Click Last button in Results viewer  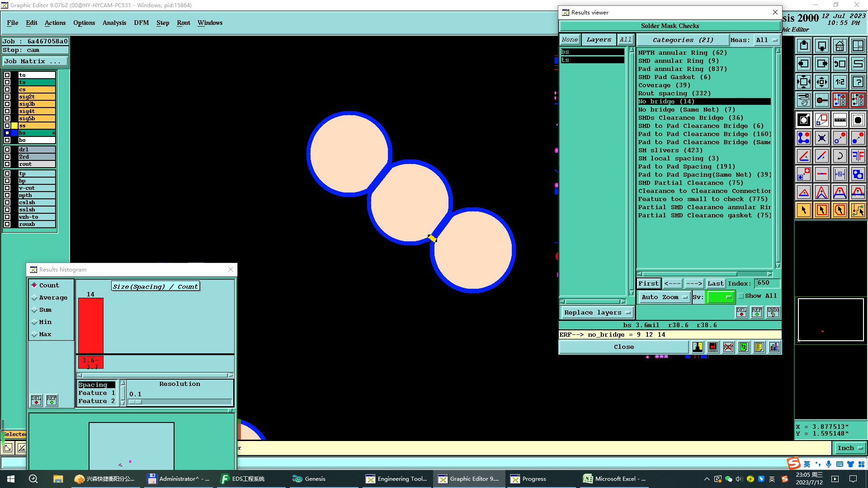point(715,283)
